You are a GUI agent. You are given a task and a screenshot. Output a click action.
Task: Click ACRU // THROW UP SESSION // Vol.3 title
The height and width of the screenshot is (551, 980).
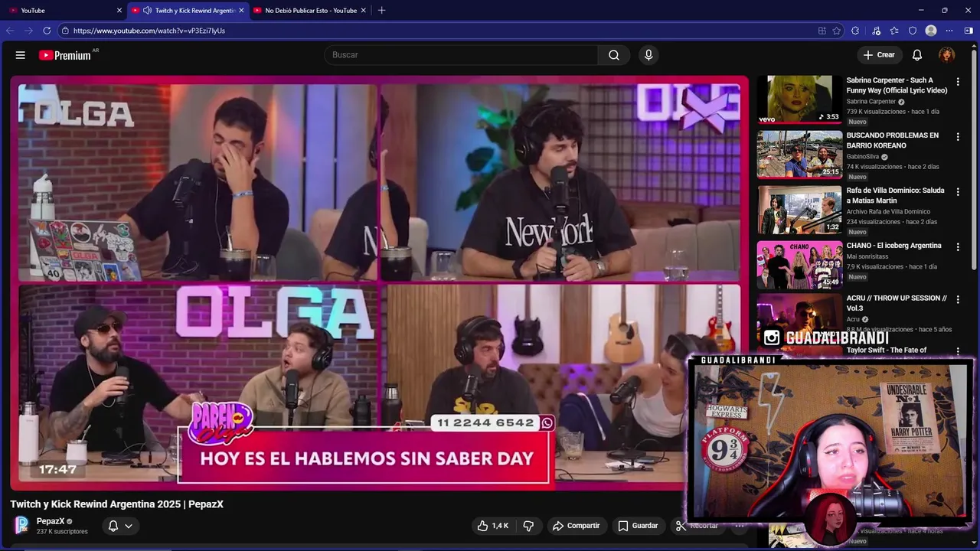pos(897,303)
